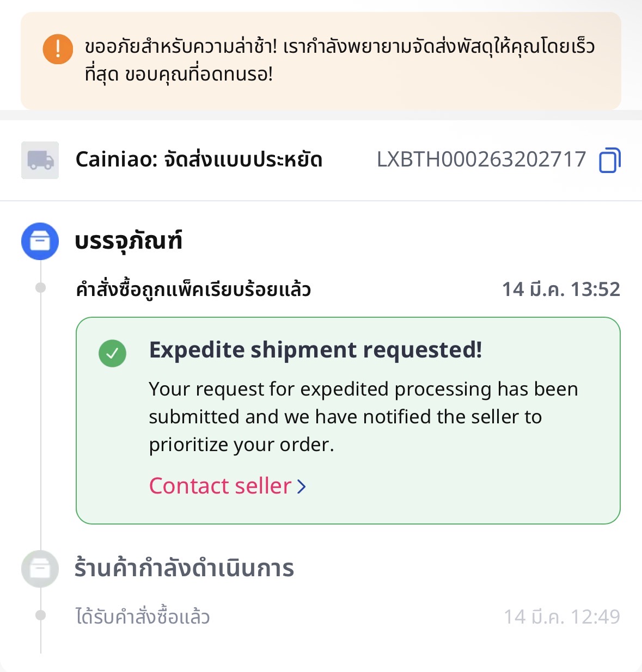The image size is (642, 672).
Task: Click timeline dot beside order packed status
Action: (x=40, y=288)
